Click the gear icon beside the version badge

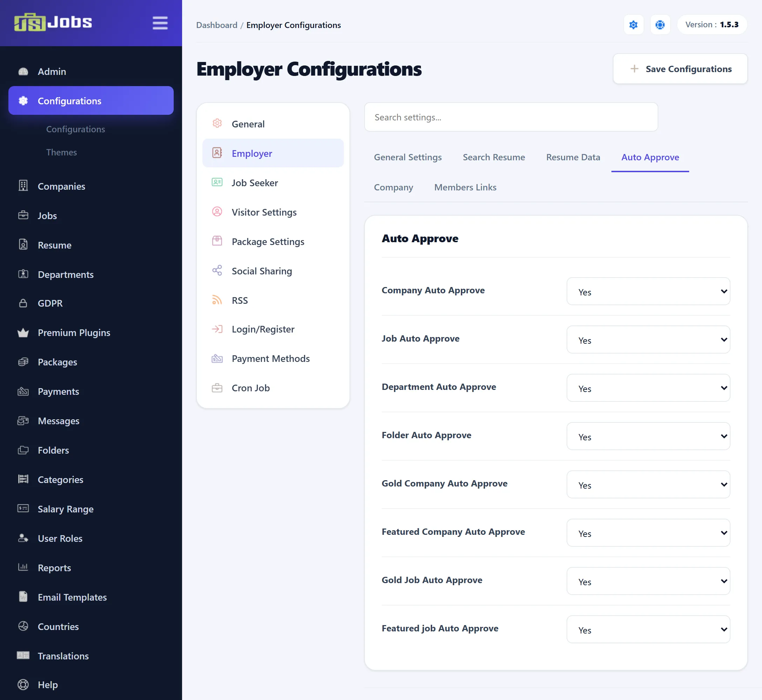pyautogui.click(x=633, y=24)
